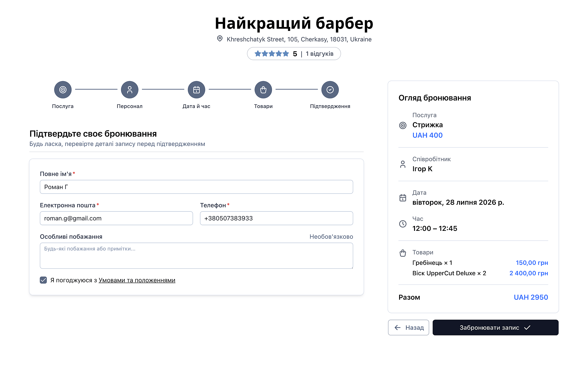Click the Необов'язково optional label
The width and height of the screenshot is (588, 392).
point(331,236)
